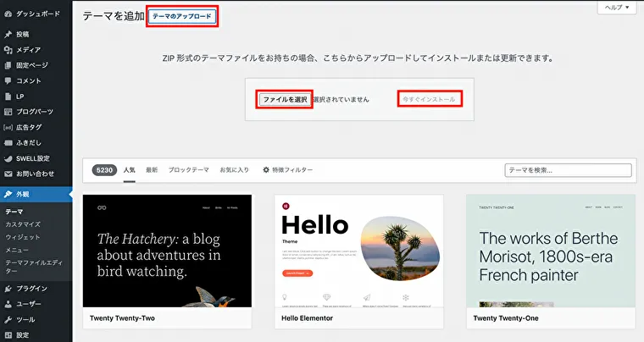Click the 今すぐインストール button

coord(429,99)
